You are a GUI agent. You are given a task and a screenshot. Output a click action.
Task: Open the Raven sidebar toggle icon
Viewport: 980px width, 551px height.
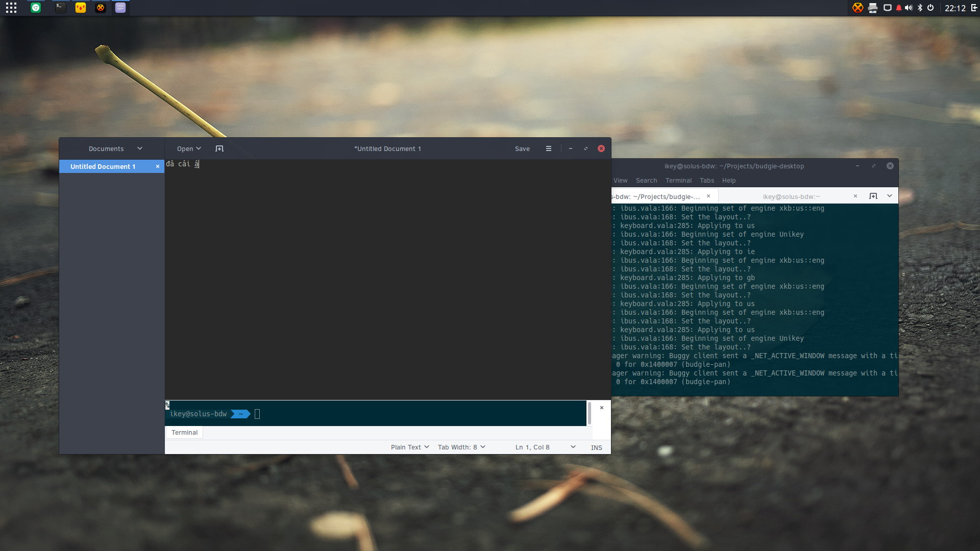click(974, 8)
